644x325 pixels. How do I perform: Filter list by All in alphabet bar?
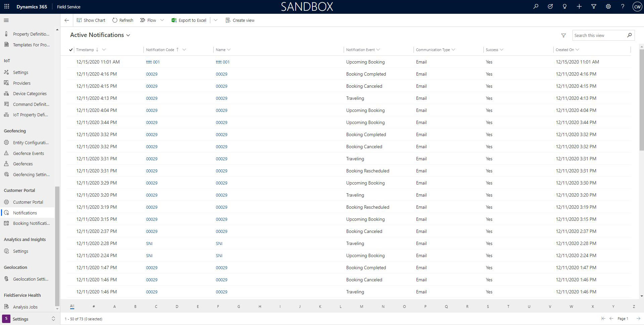(72, 306)
